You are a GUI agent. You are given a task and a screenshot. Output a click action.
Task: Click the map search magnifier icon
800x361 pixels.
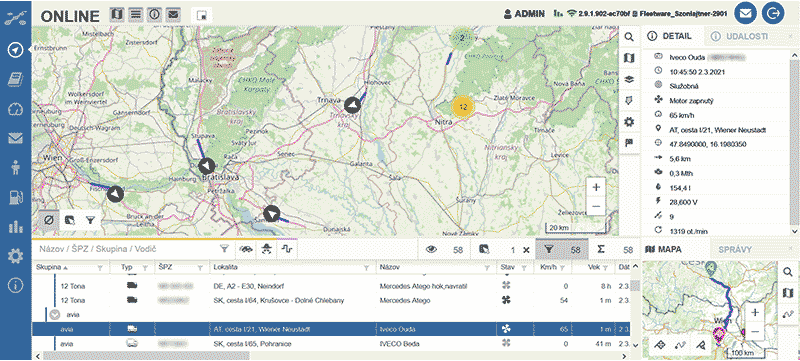[x=630, y=37]
